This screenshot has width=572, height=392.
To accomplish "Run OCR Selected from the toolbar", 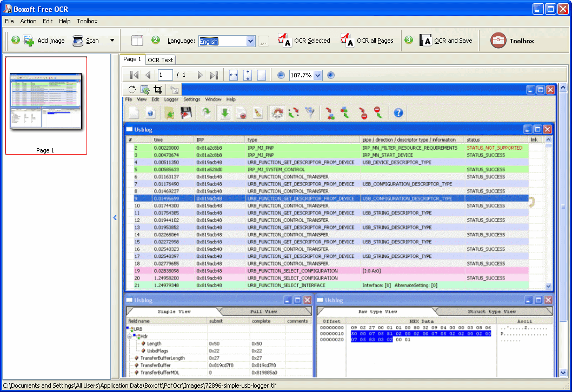I will [x=299, y=40].
